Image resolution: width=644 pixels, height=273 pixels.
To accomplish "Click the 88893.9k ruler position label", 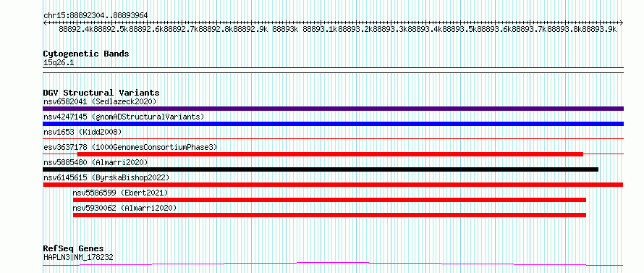I will pos(600,29).
